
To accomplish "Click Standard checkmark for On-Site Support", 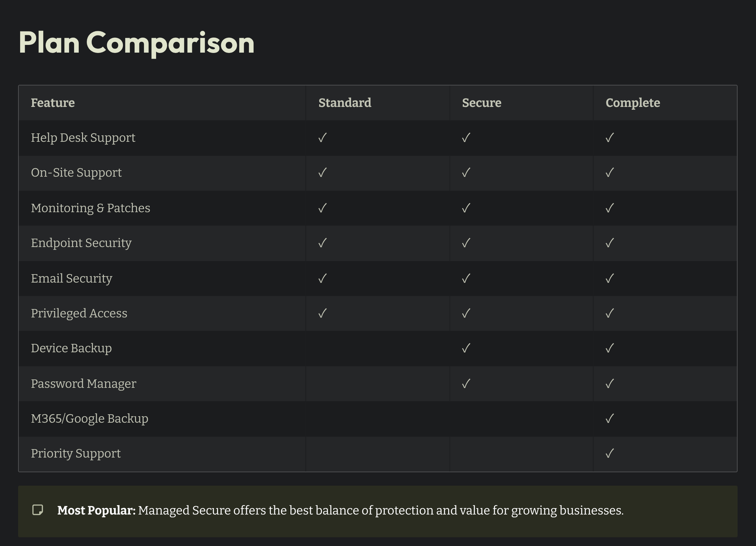I will pyautogui.click(x=323, y=173).
